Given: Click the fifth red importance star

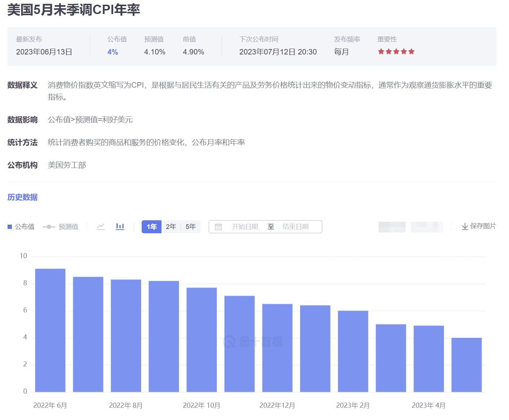Looking at the screenshot, I should [x=411, y=52].
